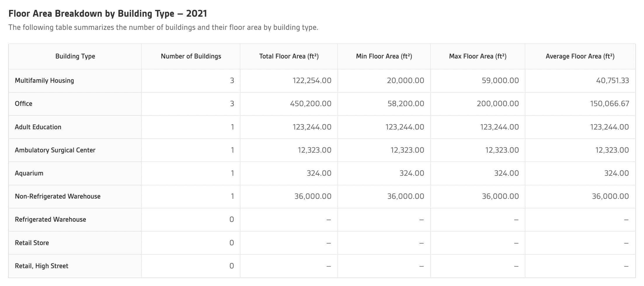Click the Max Floor Area column header
The image size is (644, 286).
click(478, 56)
